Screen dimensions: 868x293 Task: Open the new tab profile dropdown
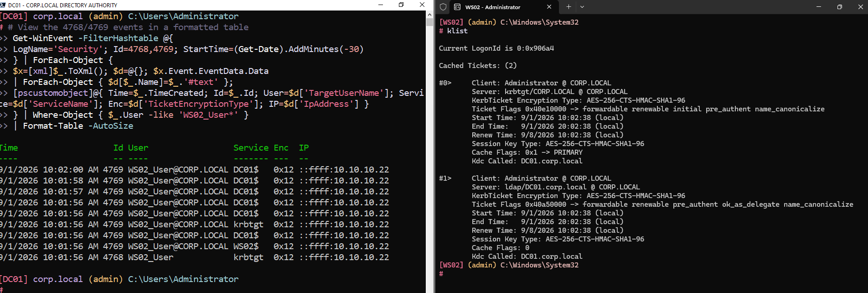point(582,7)
